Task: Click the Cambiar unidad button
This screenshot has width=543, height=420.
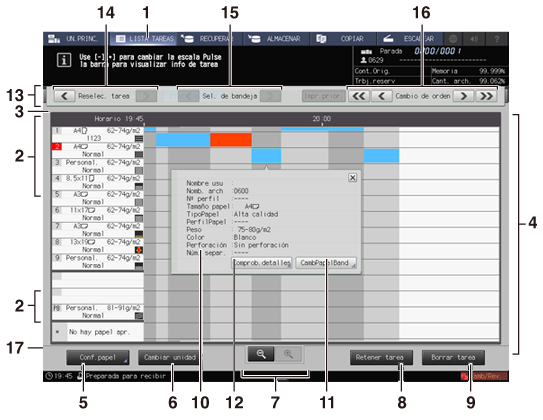Action: [170, 357]
